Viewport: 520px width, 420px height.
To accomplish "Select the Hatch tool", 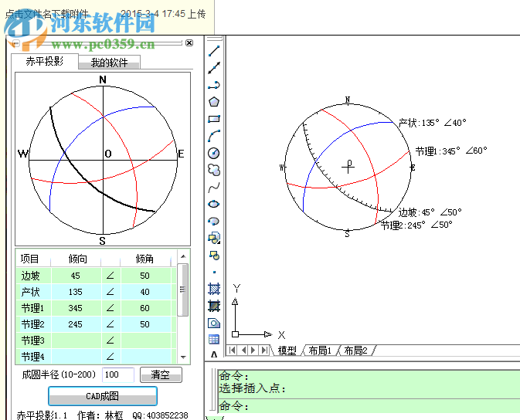I will tap(214, 289).
